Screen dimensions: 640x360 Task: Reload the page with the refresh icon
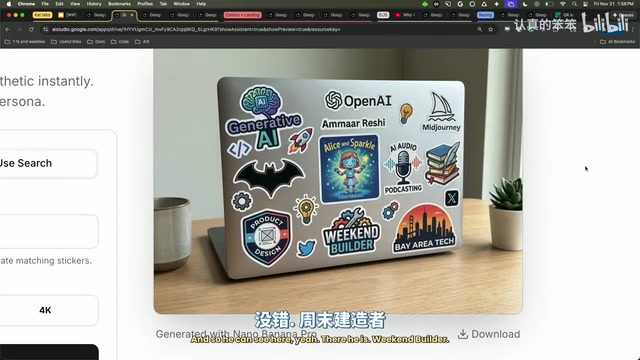coord(31,29)
